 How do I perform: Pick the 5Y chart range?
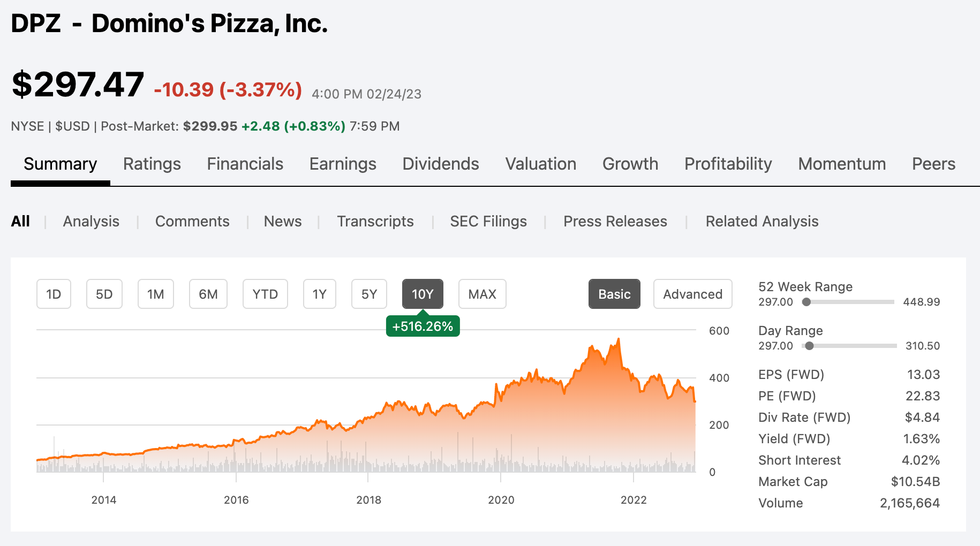coord(369,294)
